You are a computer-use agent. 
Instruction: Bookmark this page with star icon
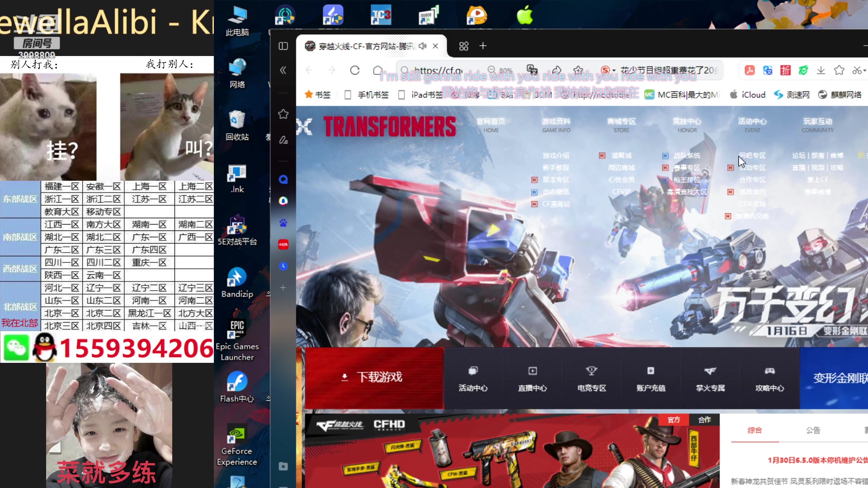(578, 70)
